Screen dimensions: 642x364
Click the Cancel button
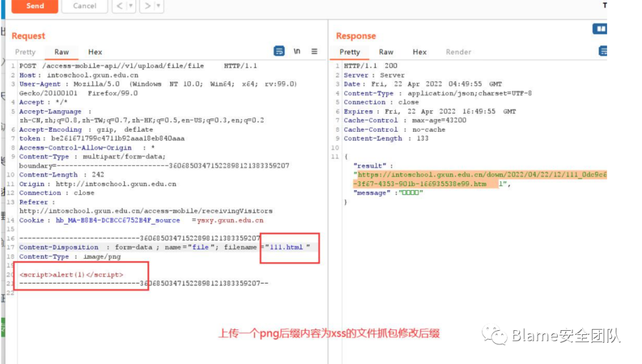pos(84,6)
